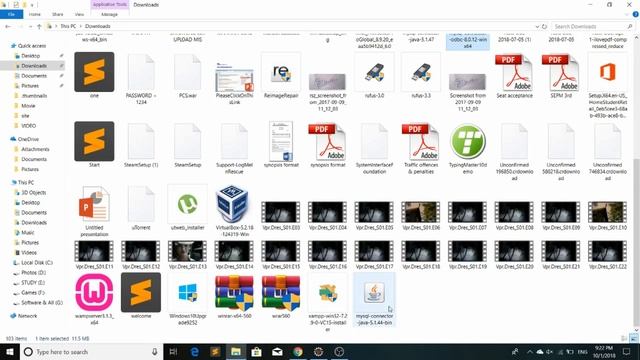
Task: Select the wampserver installer icon
Action: tap(94, 292)
